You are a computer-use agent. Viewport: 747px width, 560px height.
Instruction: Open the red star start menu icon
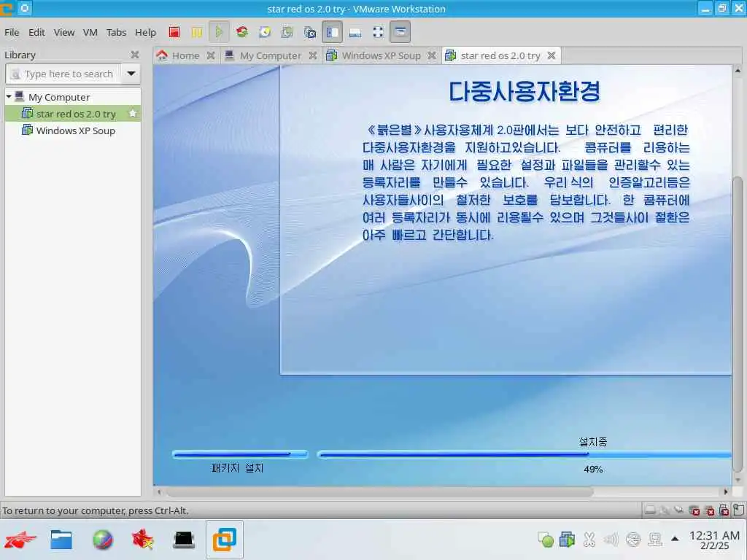[20, 540]
